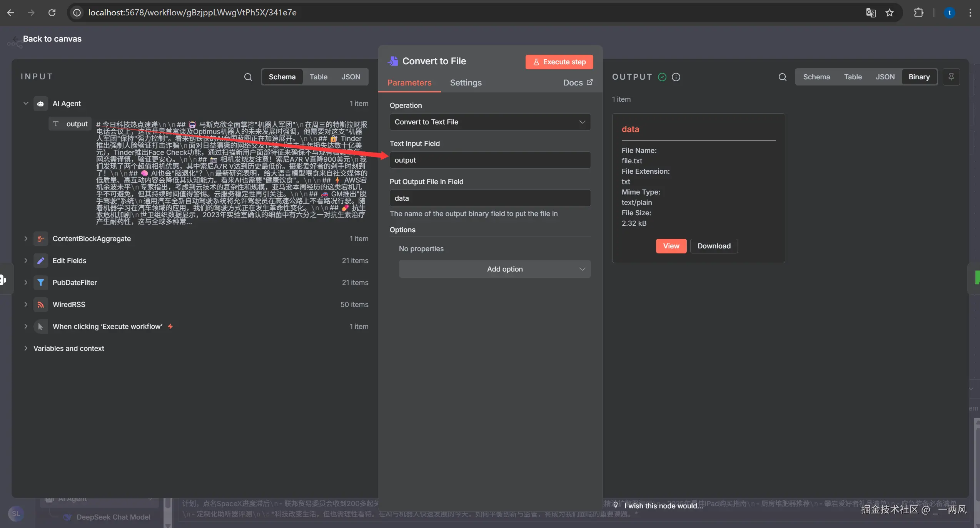This screenshot has height=528, width=980.
Task: Switch INPUT view to Table
Action: (318, 77)
